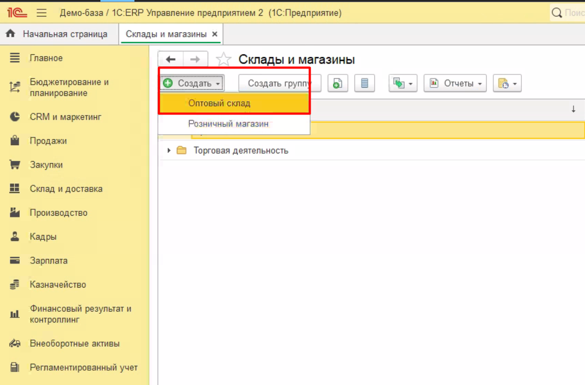Click the 1C logo icon

[x=17, y=13]
